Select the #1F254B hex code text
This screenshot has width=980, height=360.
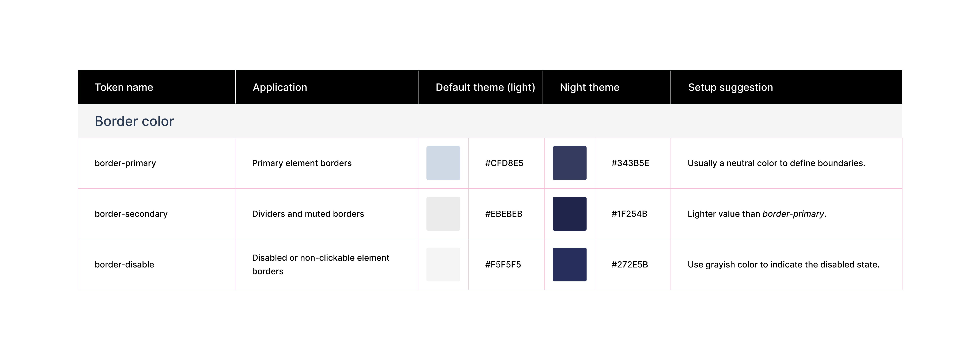[629, 214]
